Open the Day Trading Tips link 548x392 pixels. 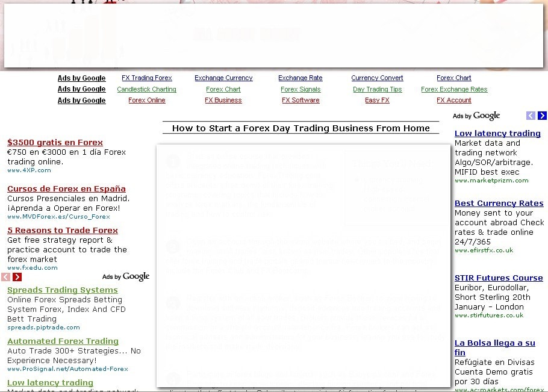[x=378, y=89]
